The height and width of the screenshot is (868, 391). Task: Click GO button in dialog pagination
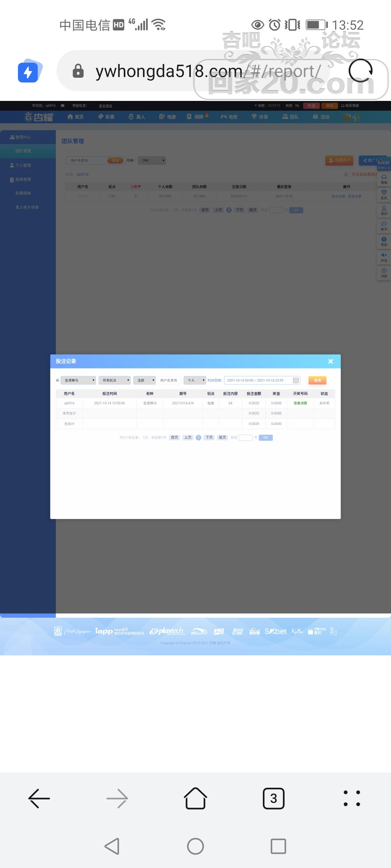266,438
